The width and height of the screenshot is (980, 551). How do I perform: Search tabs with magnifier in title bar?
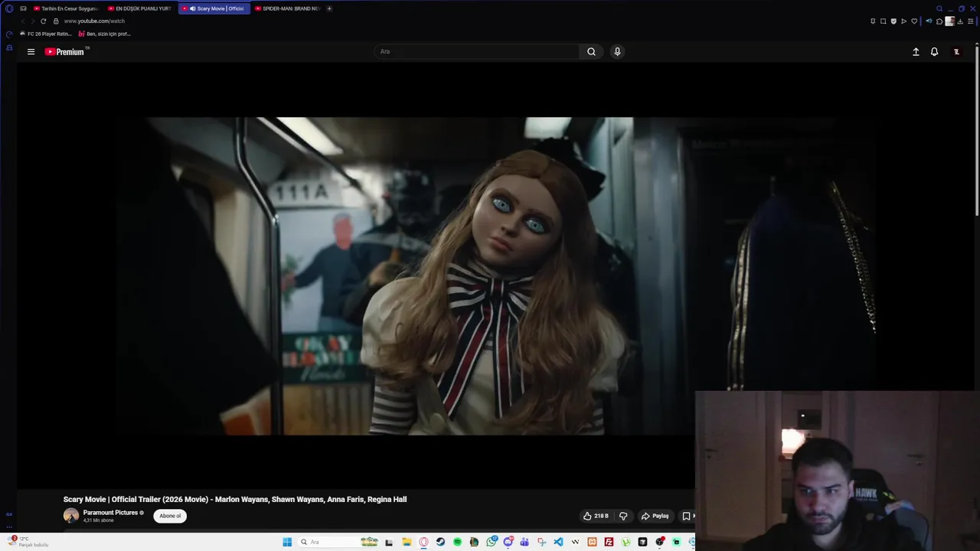pyautogui.click(x=939, y=8)
